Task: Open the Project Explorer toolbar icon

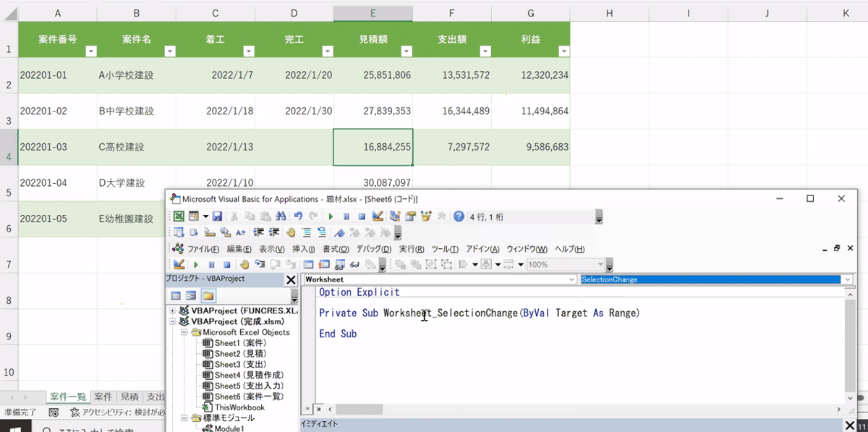Action: coord(394,216)
